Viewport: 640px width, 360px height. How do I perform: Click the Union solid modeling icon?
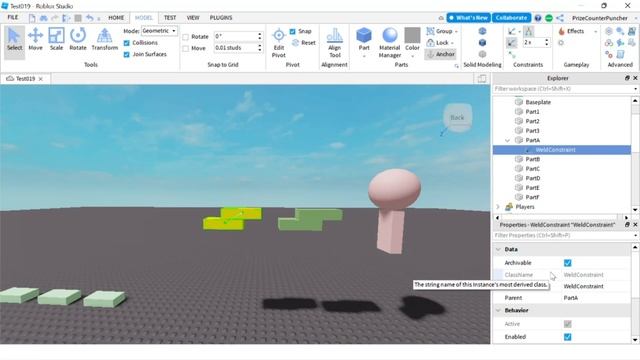482,31
